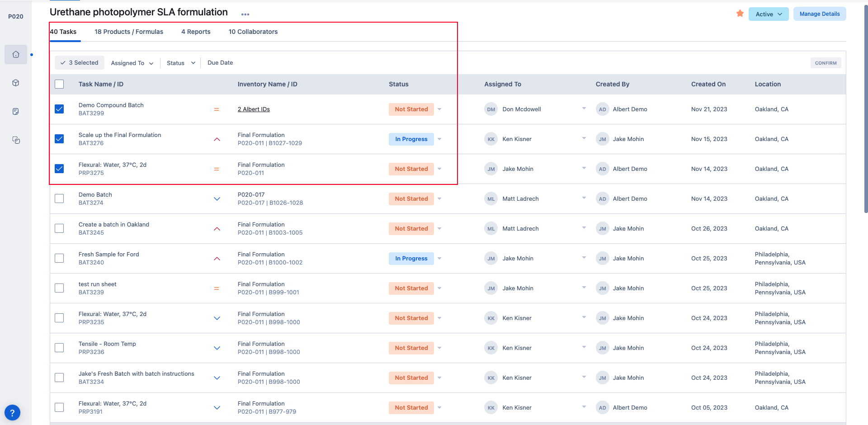Switch to the 18 Products / Formulas tab
This screenshot has height=425, width=868.
(129, 32)
